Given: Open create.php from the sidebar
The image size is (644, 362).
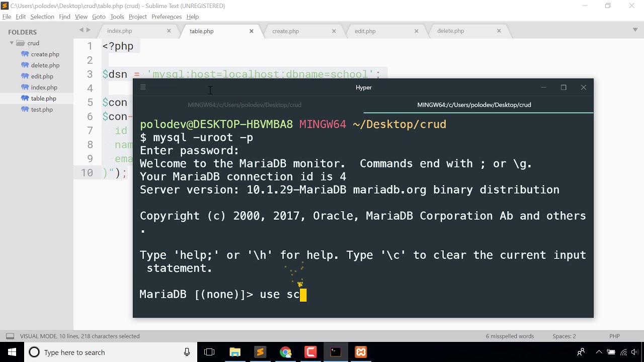Looking at the screenshot, I should pos(45,54).
